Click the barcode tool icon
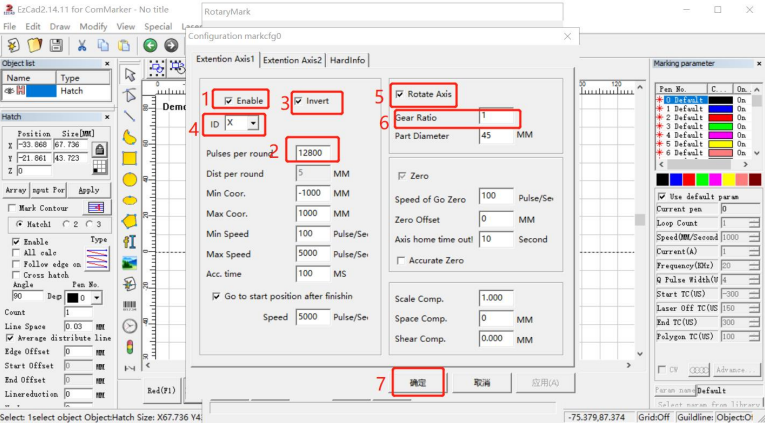The width and height of the screenshot is (765, 426). click(x=130, y=305)
